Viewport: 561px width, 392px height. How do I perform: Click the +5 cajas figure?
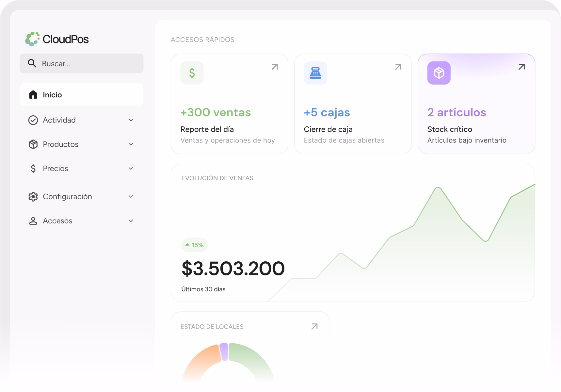click(x=327, y=112)
